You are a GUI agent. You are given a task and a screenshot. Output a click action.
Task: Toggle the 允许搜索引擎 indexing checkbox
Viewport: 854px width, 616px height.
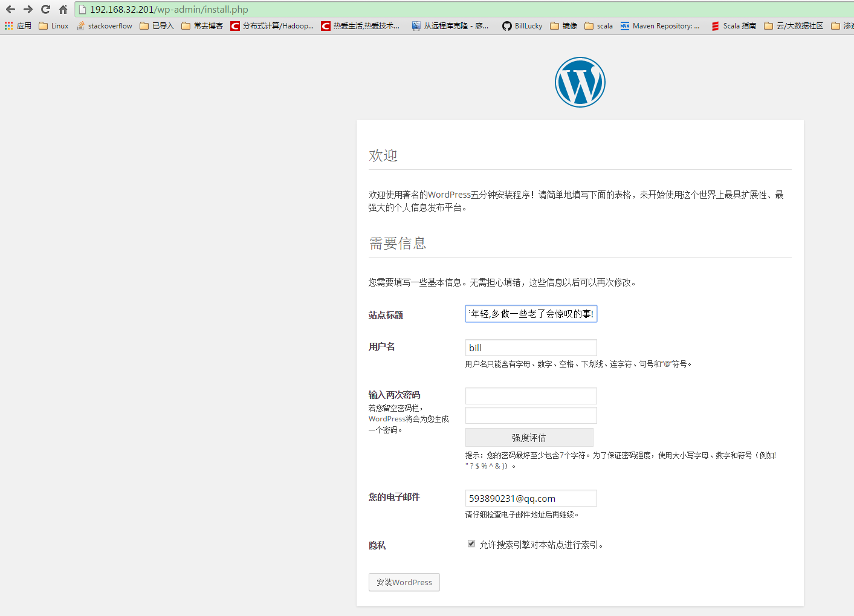[471, 543]
